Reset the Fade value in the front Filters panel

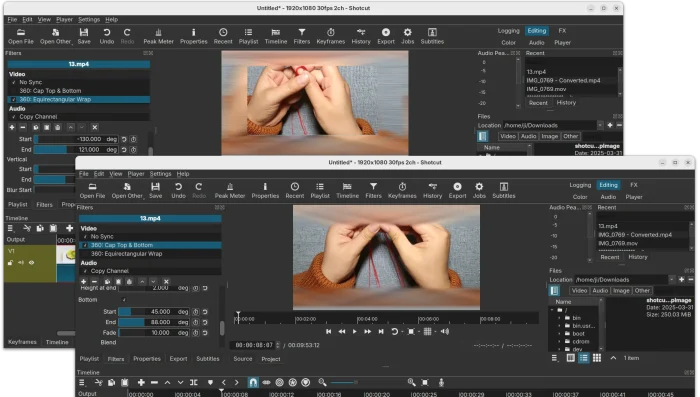(205, 333)
